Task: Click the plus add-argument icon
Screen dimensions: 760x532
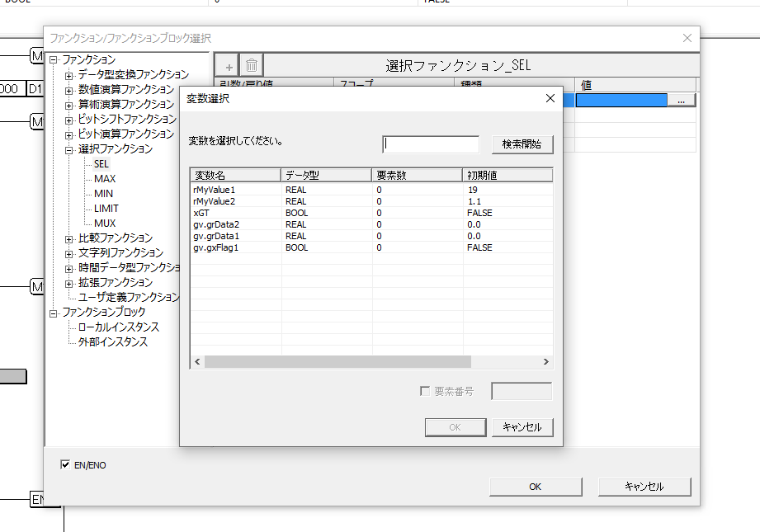Action: click(x=229, y=65)
